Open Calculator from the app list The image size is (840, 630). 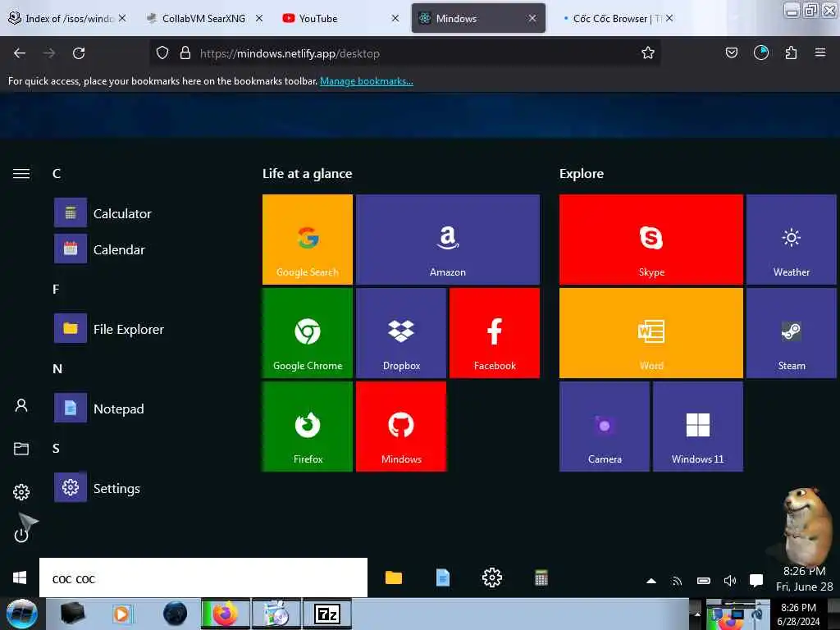coord(103,213)
